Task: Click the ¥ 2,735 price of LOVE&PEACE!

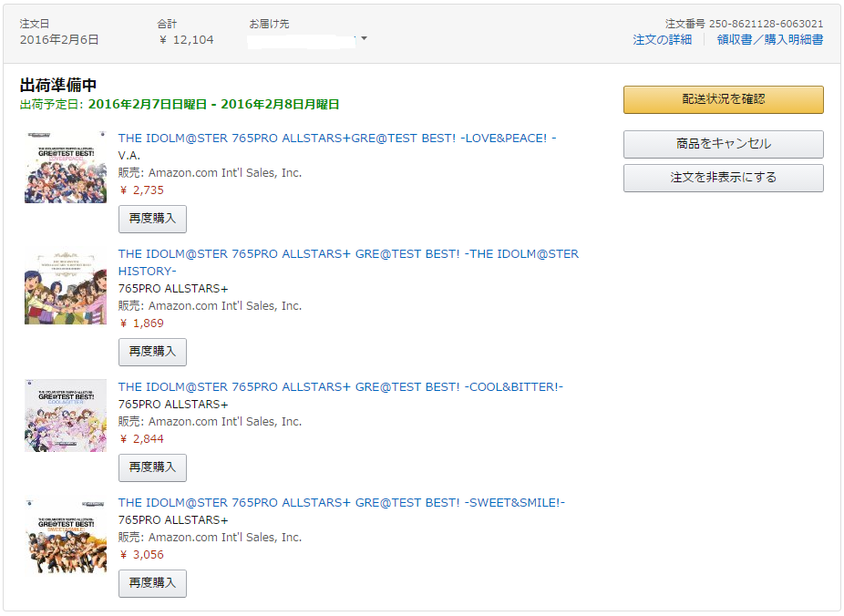Action: click(142, 190)
